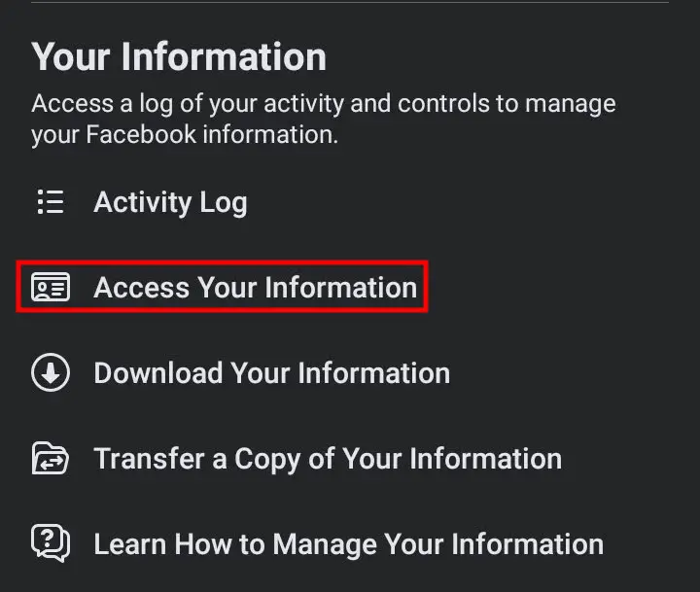Click the word Access inside the red highlighted box

(142, 288)
